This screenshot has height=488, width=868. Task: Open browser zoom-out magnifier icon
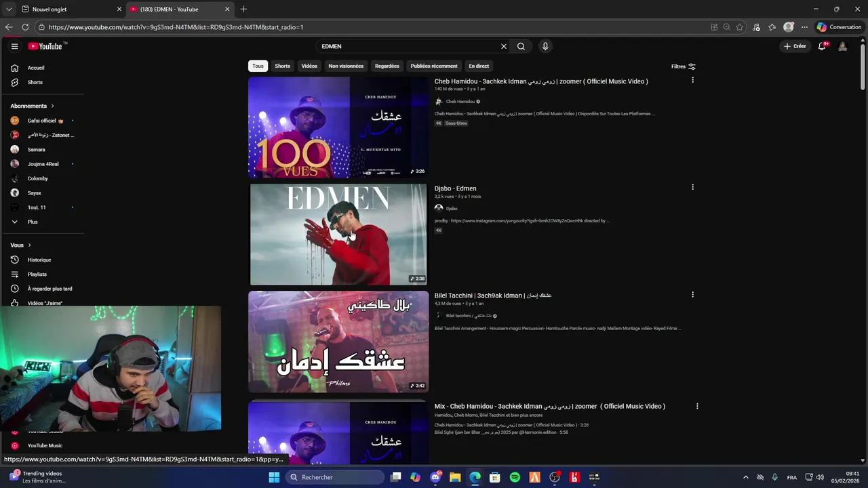click(726, 27)
